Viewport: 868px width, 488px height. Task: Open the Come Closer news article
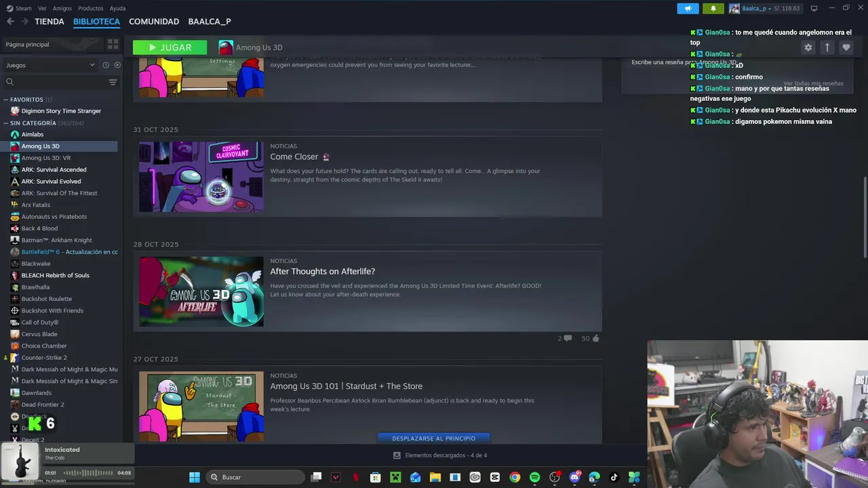tap(294, 157)
